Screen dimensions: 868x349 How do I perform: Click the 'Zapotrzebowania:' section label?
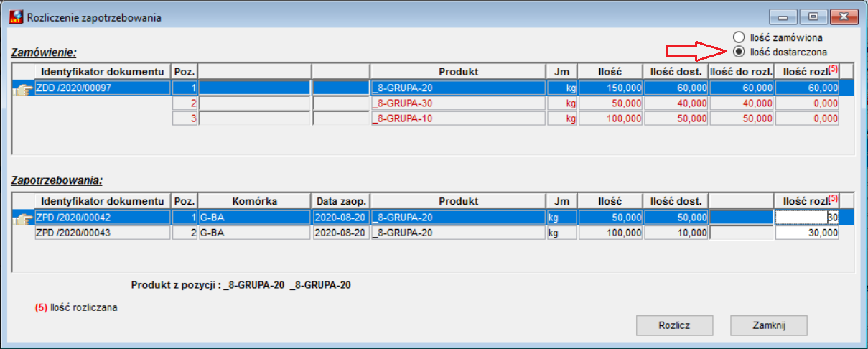click(x=57, y=182)
